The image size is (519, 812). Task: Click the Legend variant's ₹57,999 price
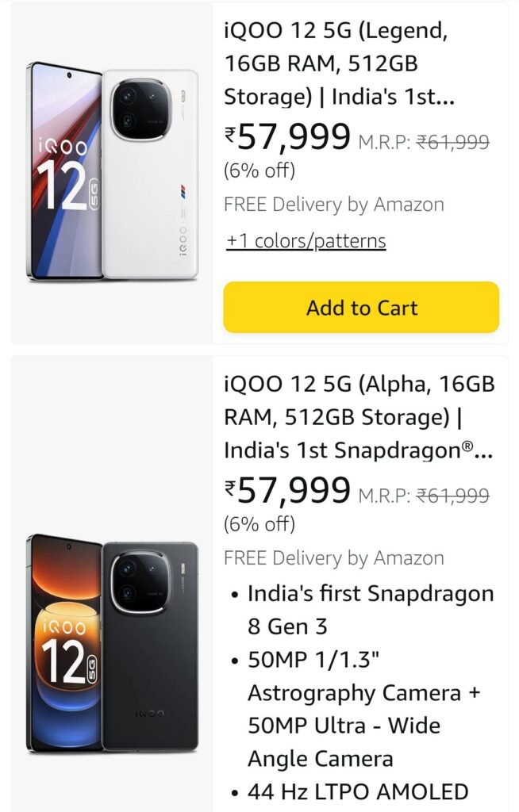tap(287, 137)
